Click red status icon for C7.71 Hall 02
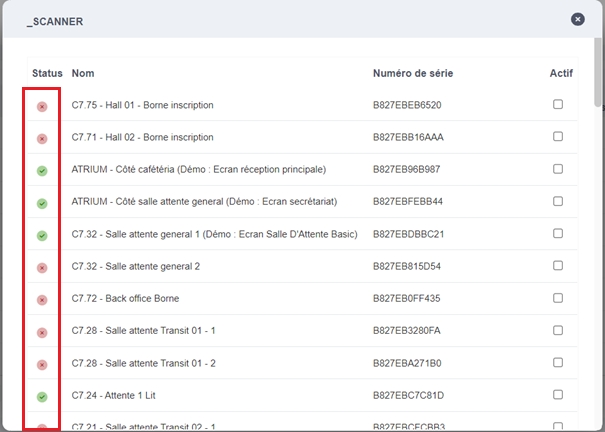Viewport: 605px width, 432px height. coord(42,138)
